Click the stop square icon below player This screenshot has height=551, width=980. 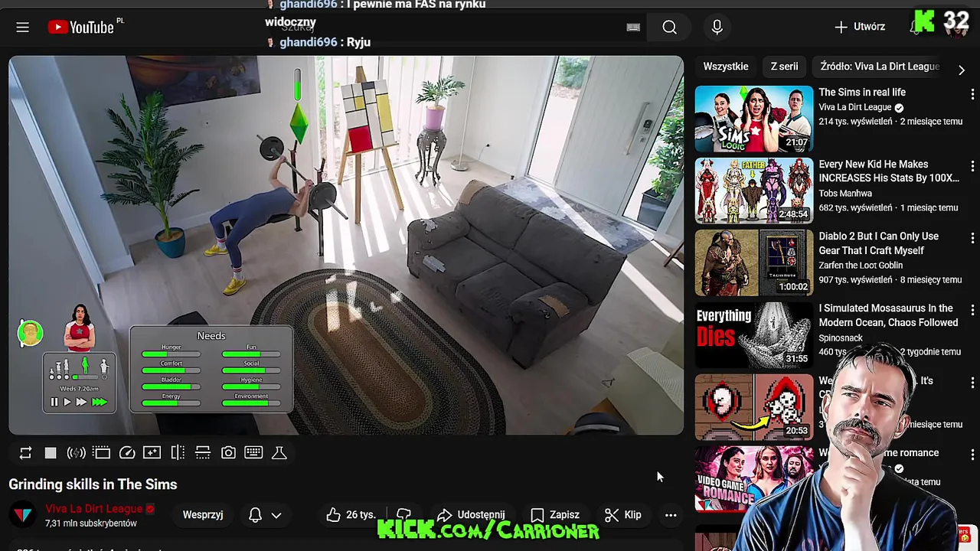point(51,453)
